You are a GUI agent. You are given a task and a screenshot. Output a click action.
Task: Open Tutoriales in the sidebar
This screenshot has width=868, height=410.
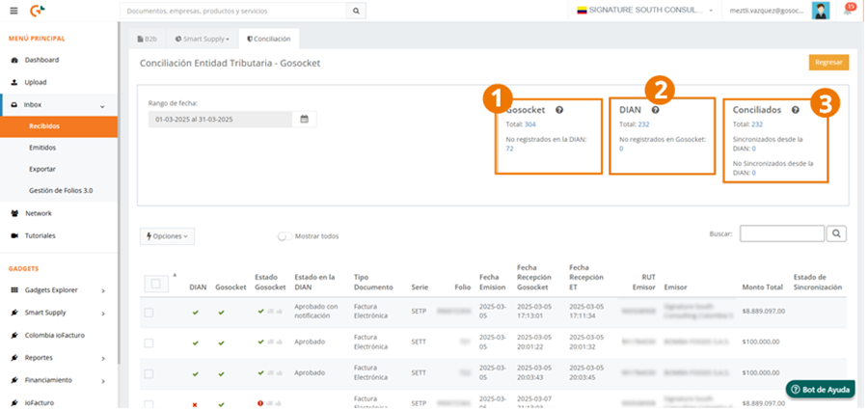pyautogui.click(x=40, y=235)
